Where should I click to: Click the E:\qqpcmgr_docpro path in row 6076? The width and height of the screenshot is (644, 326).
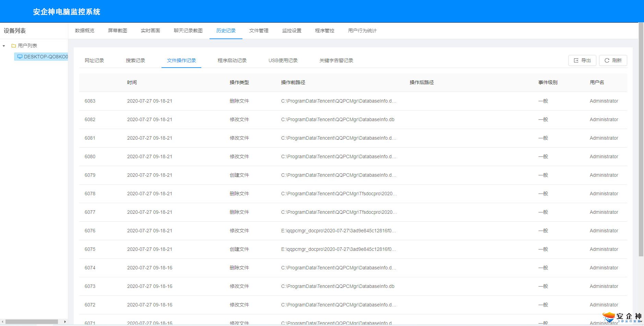pos(338,231)
